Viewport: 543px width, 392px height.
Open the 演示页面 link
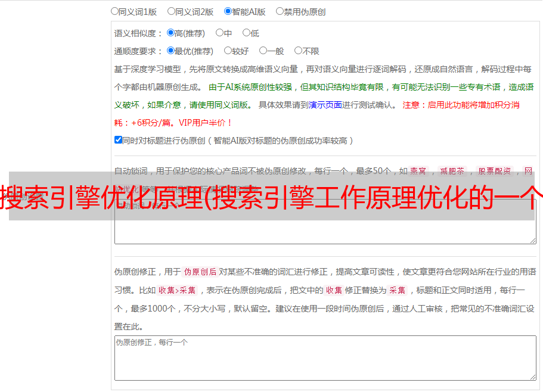point(325,105)
